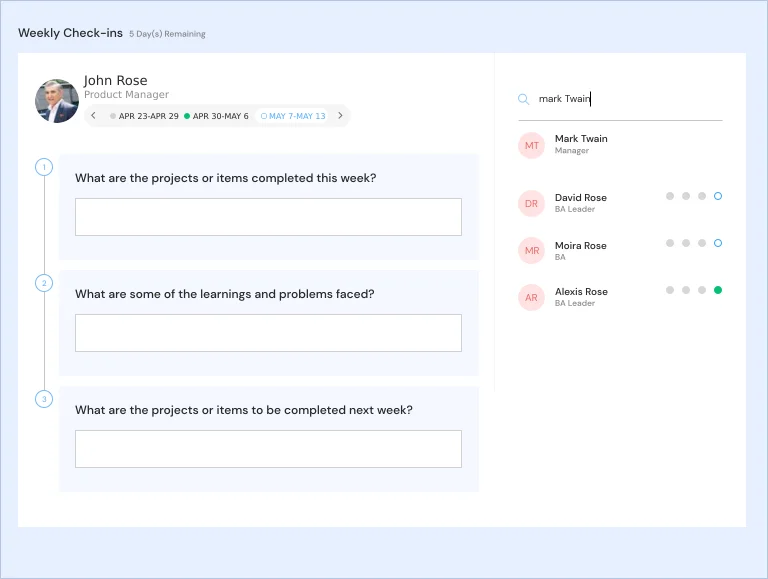Click the search field containing mark Twain
The height and width of the screenshot is (579, 768).
tap(625, 99)
